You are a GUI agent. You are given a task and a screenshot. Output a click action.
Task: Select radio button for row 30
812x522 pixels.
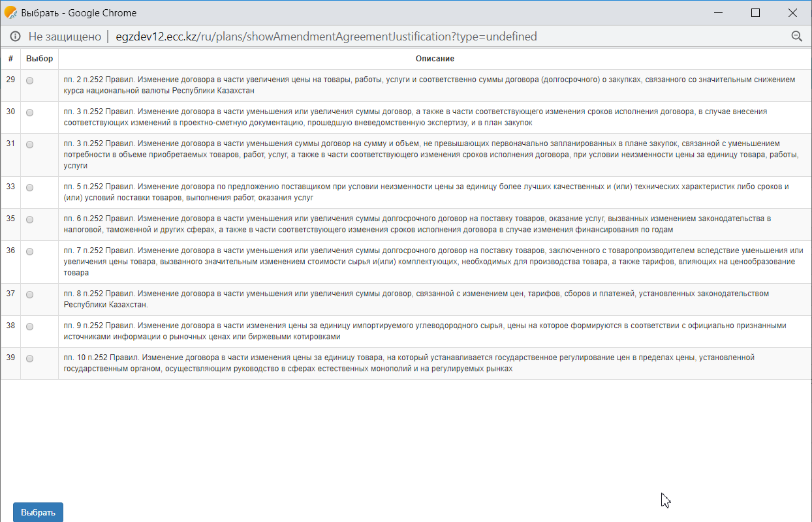(29, 113)
